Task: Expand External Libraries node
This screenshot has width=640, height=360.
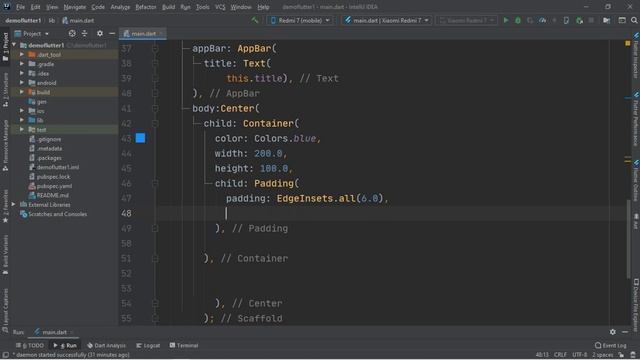Action: point(14,204)
